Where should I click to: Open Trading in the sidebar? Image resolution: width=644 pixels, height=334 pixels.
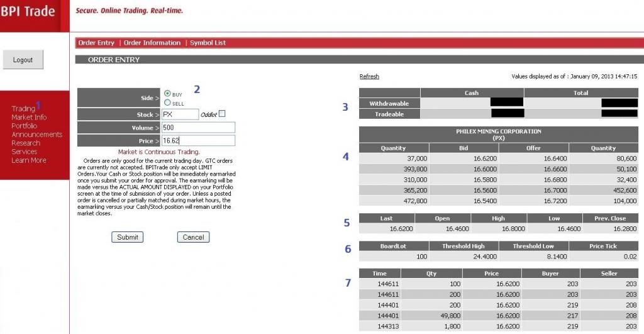[23, 108]
